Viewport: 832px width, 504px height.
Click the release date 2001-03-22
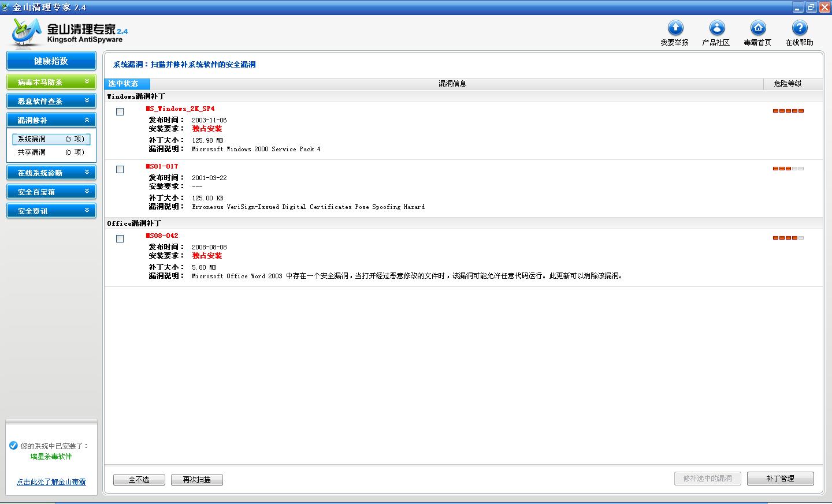(x=209, y=178)
